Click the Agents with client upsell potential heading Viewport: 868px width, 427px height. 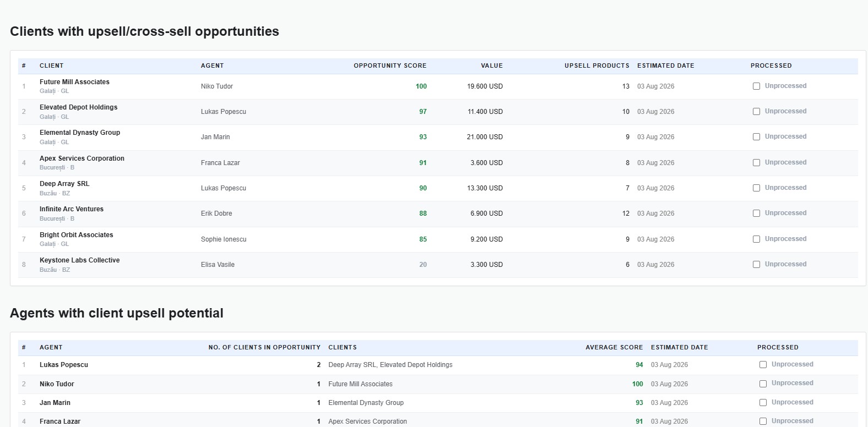(x=117, y=313)
